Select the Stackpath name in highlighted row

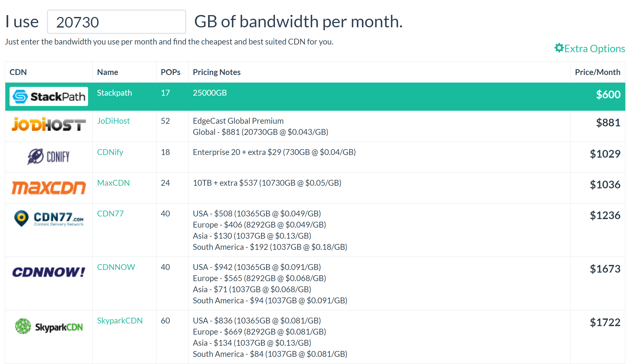(114, 93)
